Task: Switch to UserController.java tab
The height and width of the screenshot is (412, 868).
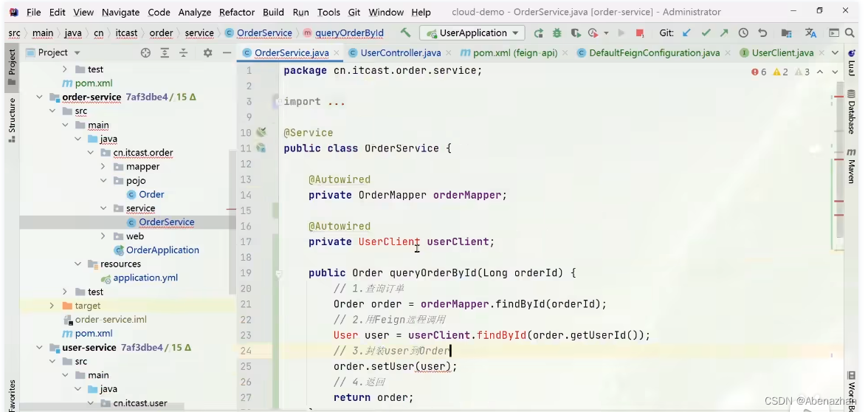Action: pyautogui.click(x=400, y=52)
